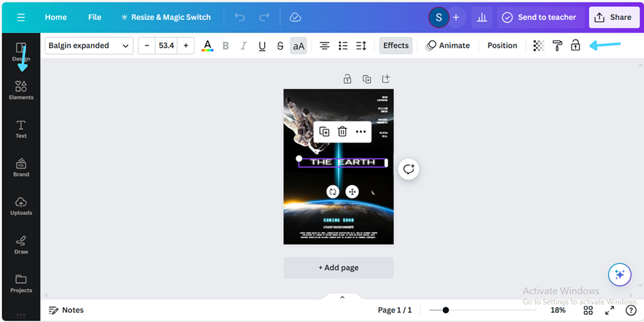Undo the last action
The height and width of the screenshot is (322, 644).
240,17
